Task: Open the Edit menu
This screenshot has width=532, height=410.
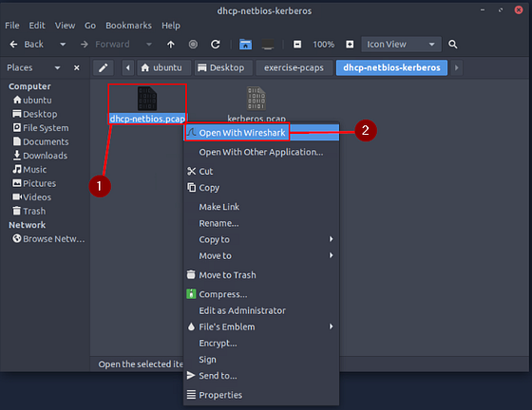Action: coord(37,26)
